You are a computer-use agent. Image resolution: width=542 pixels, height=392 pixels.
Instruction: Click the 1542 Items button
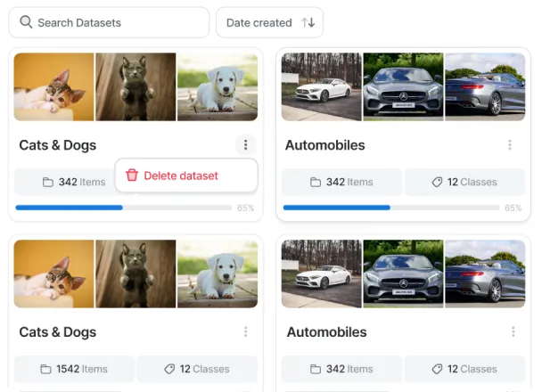[74, 369]
